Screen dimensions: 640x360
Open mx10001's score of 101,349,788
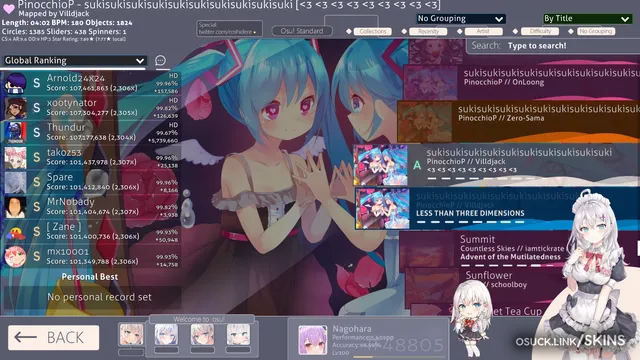click(x=91, y=257)
